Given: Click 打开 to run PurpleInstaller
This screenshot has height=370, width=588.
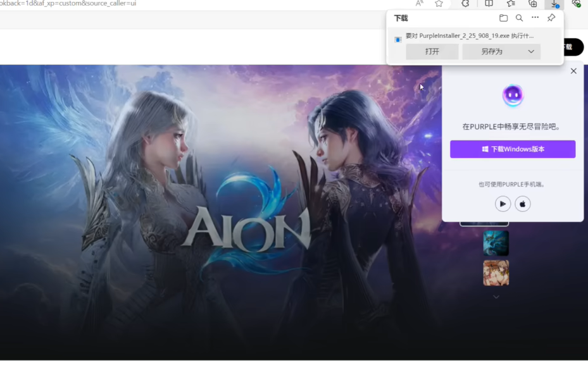Looking at the screenshot, I should (x=432, y=52).
